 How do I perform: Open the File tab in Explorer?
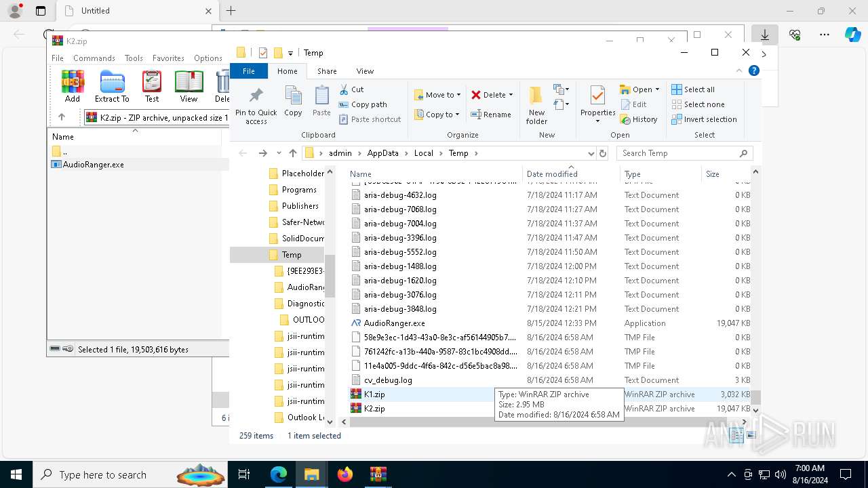[249, 71]
